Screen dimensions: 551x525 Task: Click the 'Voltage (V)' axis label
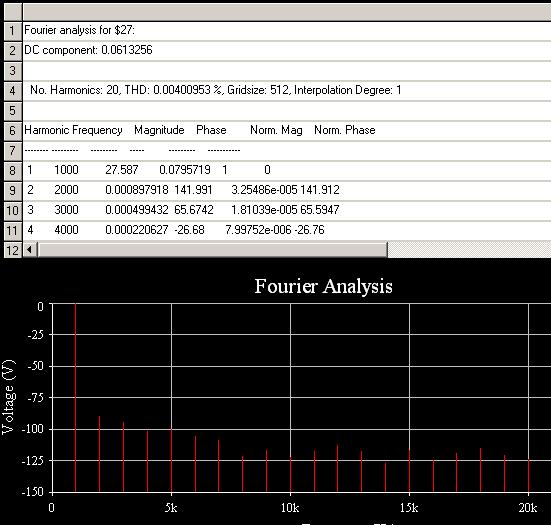click(x=8, y=397)
